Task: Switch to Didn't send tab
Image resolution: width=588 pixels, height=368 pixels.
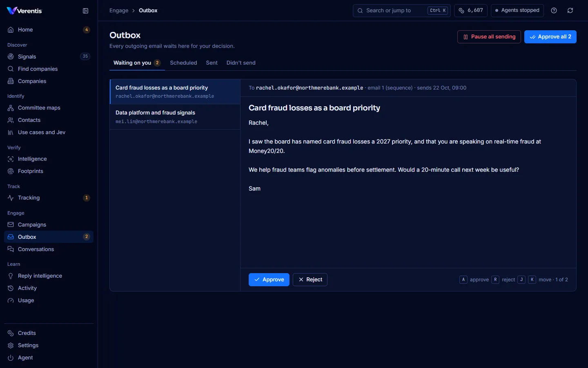Action: click(241, 63)
